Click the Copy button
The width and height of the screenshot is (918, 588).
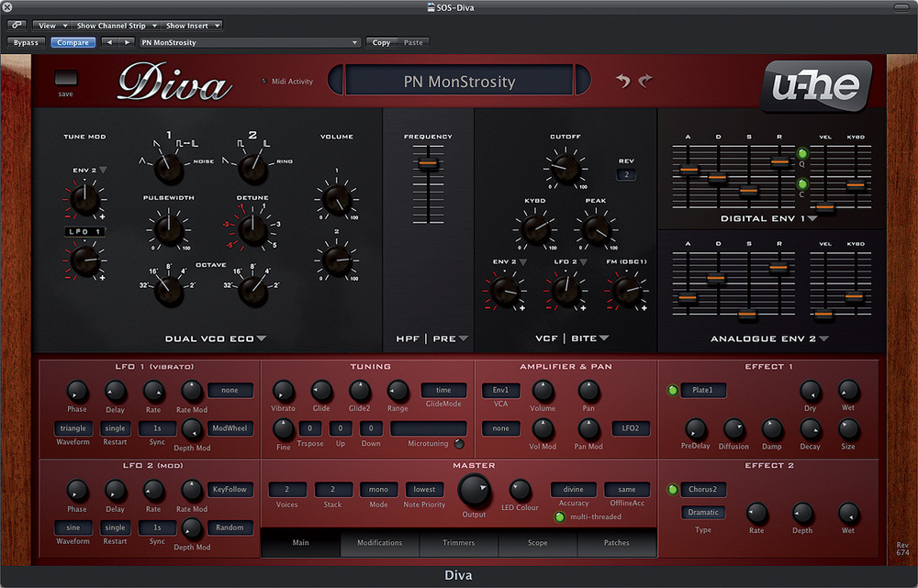381,42
